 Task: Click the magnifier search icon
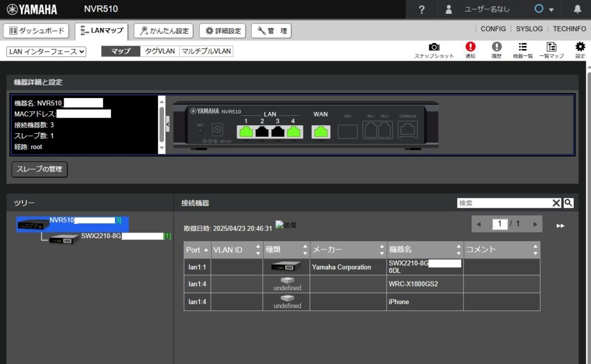click(568, 202)
